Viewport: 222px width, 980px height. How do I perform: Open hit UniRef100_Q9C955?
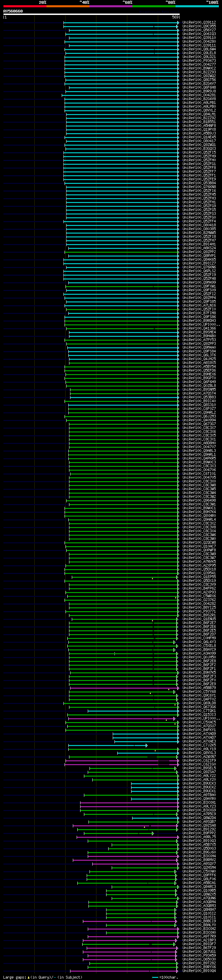pyautogui.click(x=199, y=26)
